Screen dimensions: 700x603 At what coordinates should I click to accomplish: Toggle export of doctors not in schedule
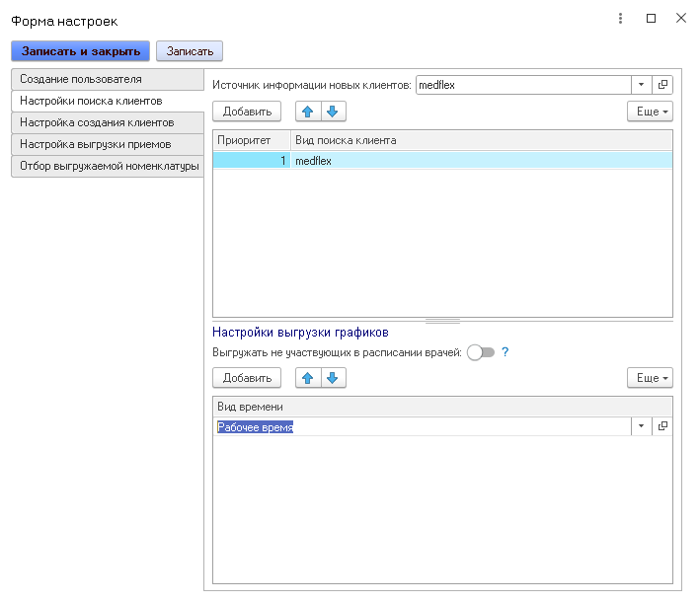[481, 352]
